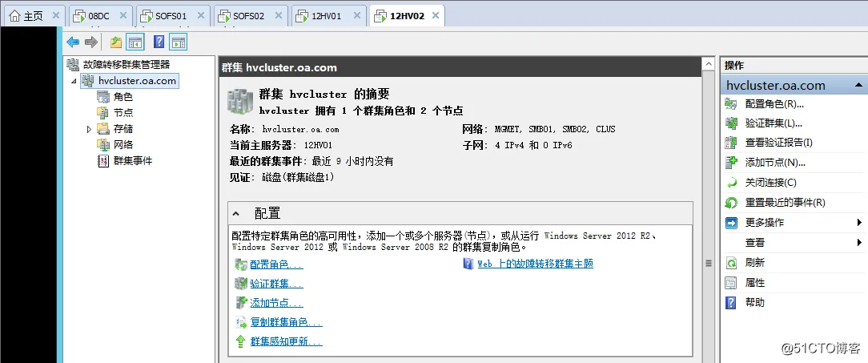Switch to the SOFS02 tab
The image size is (868, 363).
coord(249,15)
